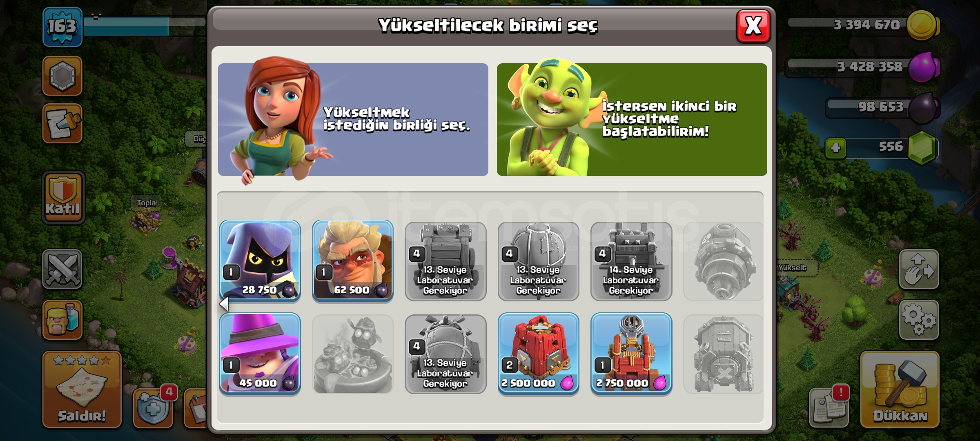Choose the blond bearded troop costing 62 500

[352, 261]
